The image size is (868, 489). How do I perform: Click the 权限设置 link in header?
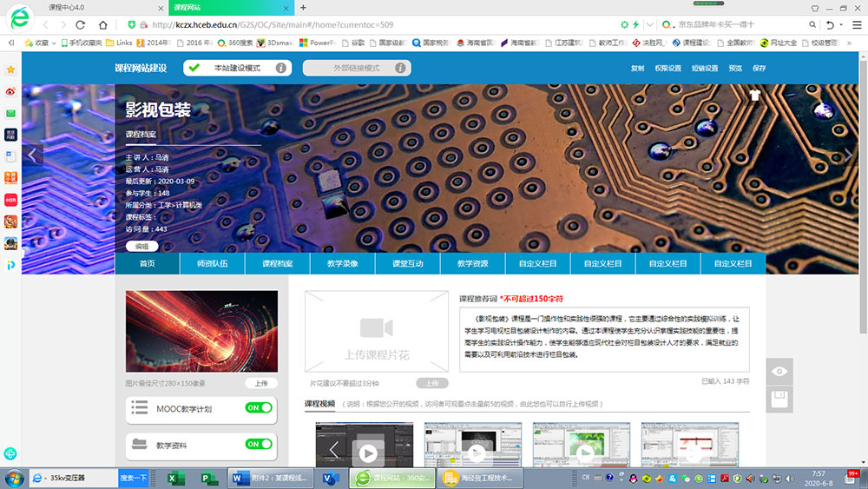click(x=667, y=69)
